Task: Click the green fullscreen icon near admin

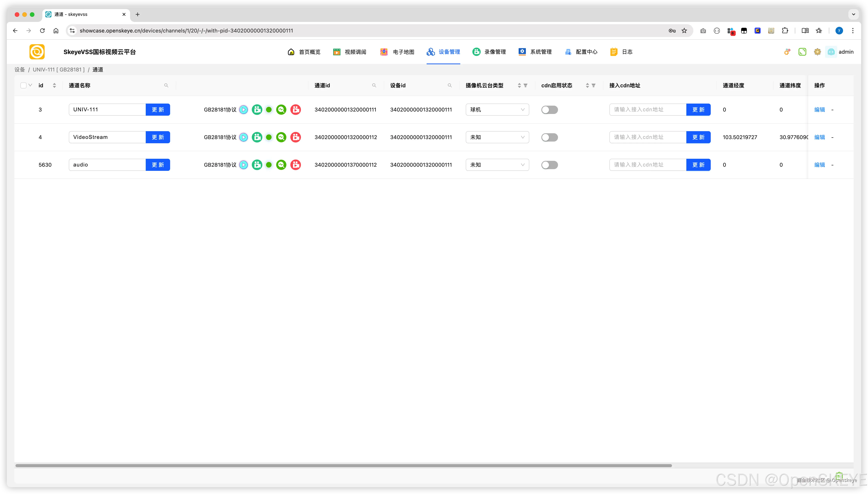Action: click(x=802, y=52)
